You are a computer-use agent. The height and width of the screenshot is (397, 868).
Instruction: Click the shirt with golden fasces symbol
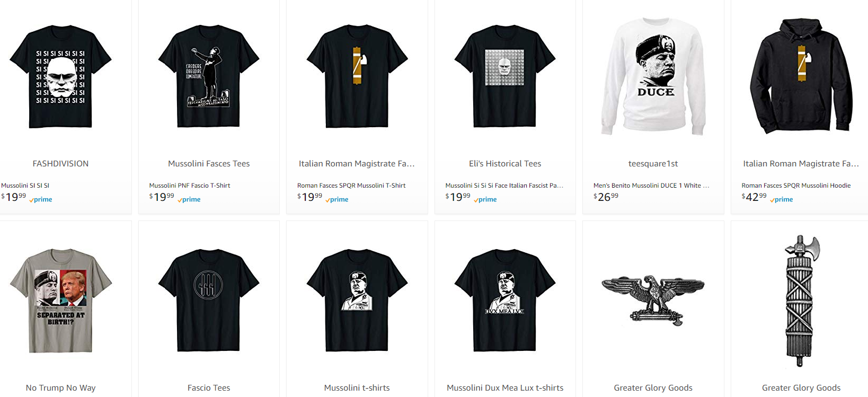pyautogui.click(x=357, y=76)
